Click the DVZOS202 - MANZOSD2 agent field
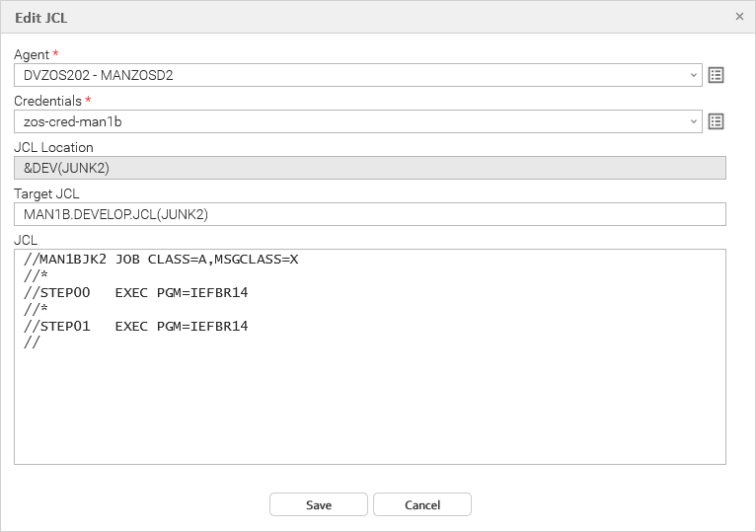The height and width of the screenshot is (532, 756). [x=345, y=75]
